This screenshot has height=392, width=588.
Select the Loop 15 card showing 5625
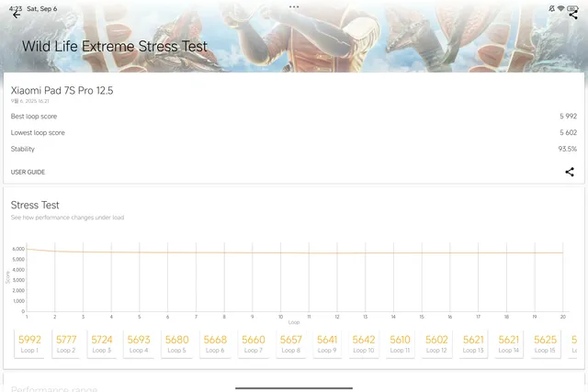545,343
